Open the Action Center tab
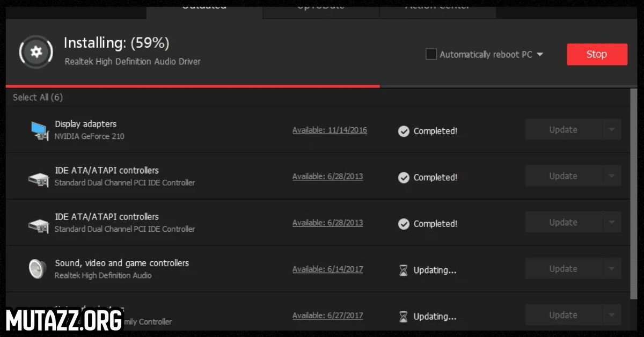The image size is (644, 337). [438, 5]
